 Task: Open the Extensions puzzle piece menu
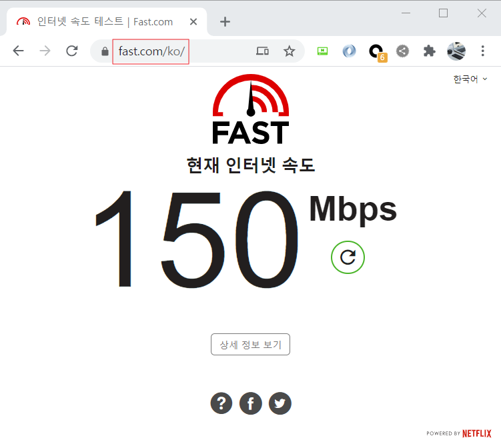click(x=429, y=51)
